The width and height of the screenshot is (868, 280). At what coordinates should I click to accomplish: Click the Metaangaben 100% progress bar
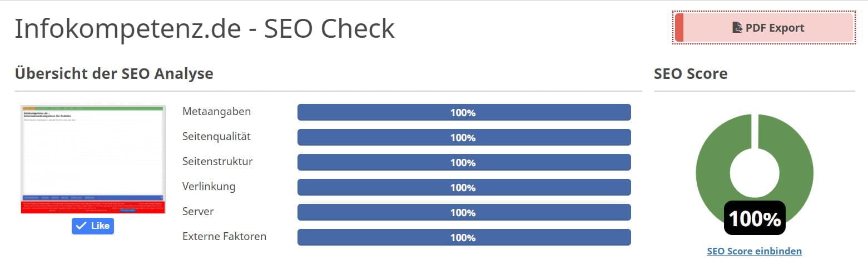click(x=464, y=112)
